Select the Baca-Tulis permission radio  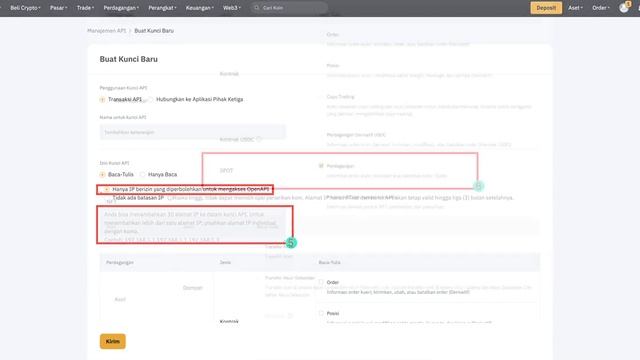click(102, 175)
